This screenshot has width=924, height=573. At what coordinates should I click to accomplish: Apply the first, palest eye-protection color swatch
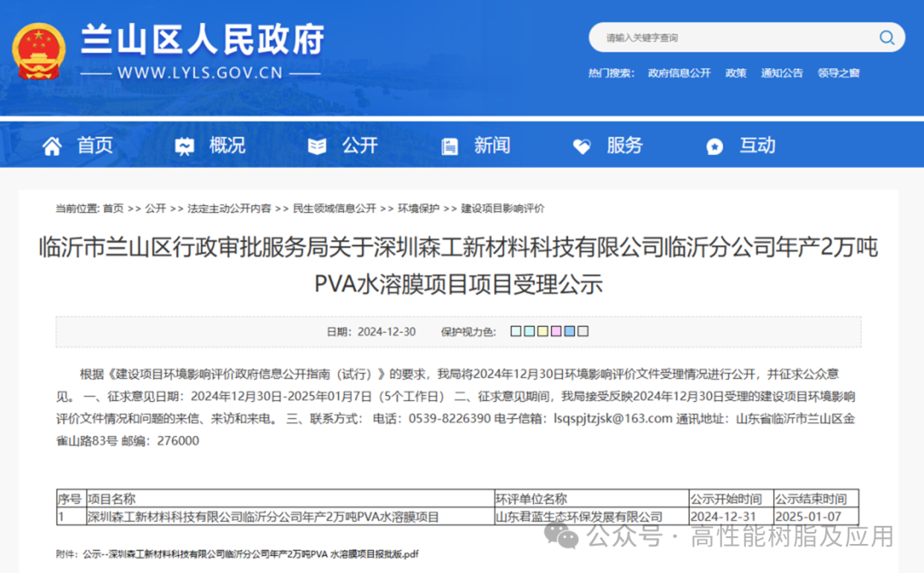coord(516,331)
